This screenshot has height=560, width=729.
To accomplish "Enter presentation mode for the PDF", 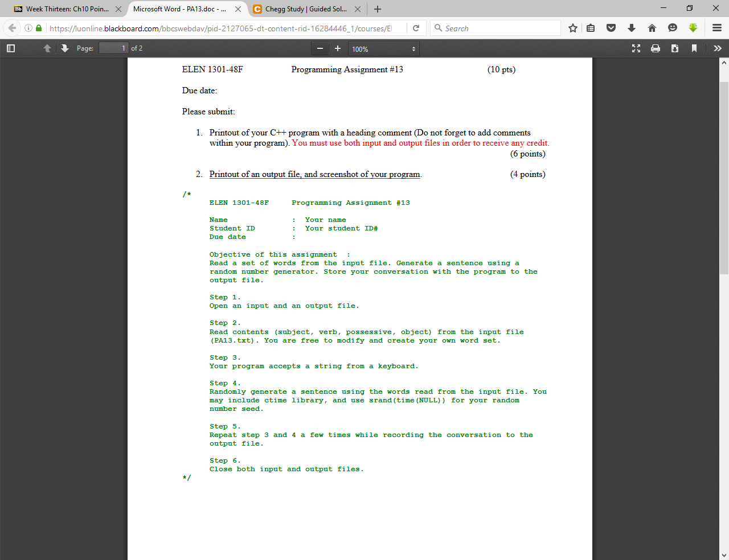I will click(x=636, y=48).
